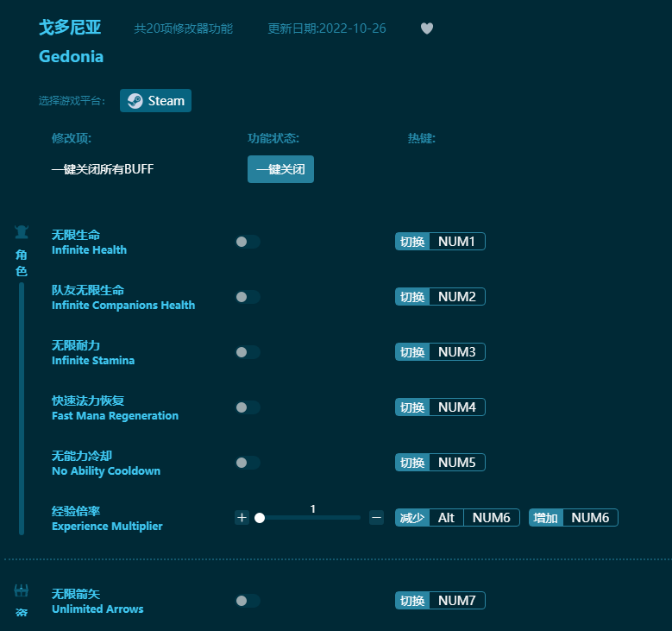Screen dimensions: 672x631
Task: Click the slider value 1
Action: (313, 509)
